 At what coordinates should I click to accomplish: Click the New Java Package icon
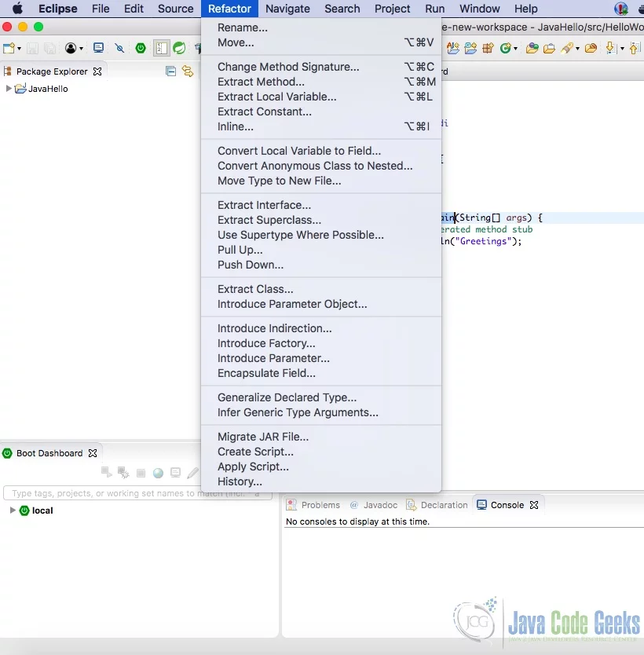pos(488,49)
